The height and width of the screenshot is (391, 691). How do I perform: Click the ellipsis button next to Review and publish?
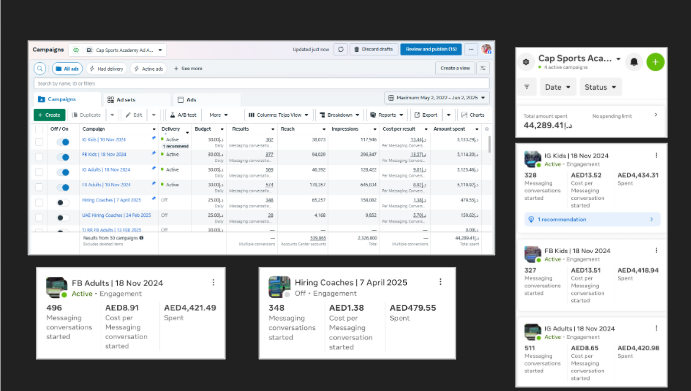click(471, 49)
